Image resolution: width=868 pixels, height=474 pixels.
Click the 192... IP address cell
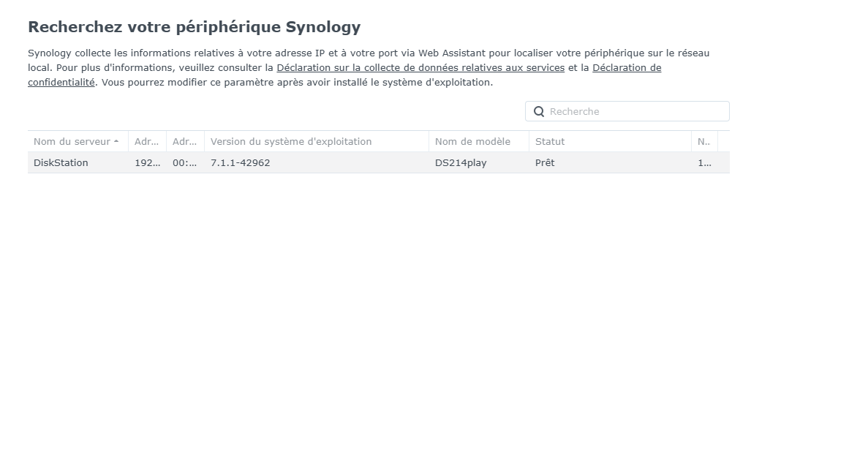(147, 163)
